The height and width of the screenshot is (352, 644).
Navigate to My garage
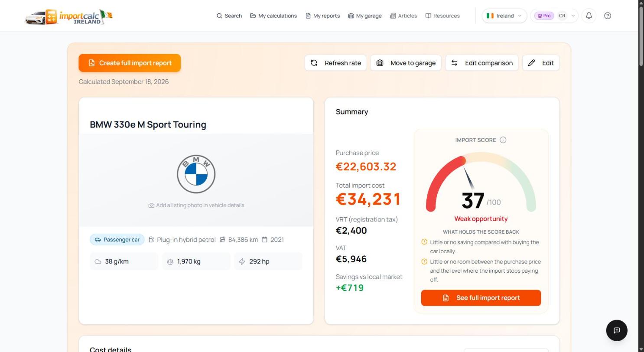point(365,16)
